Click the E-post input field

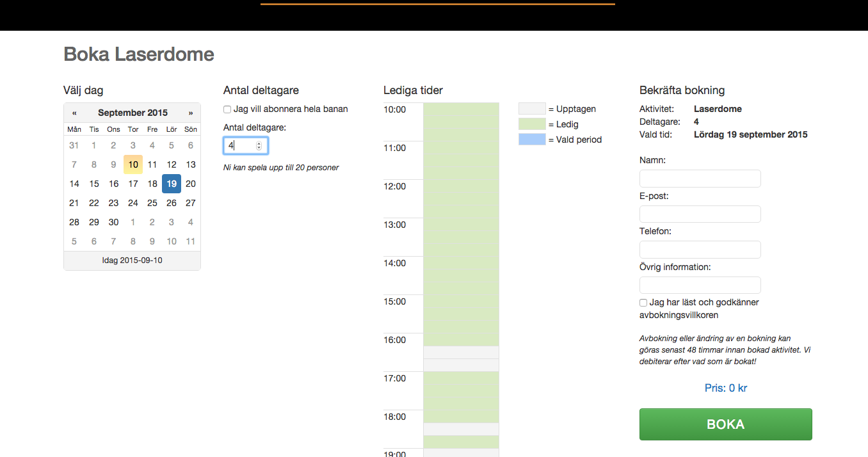700,214
